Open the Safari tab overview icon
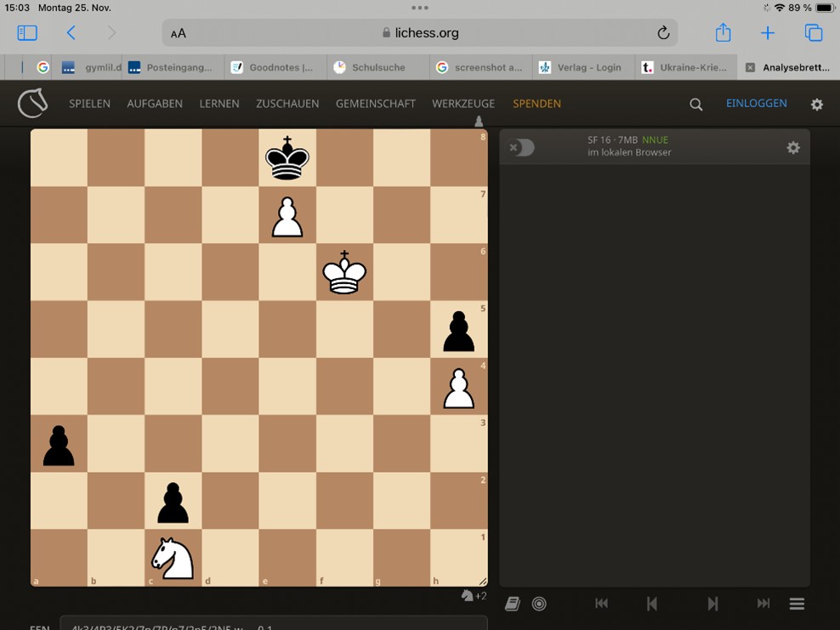 tap(813, 32)
